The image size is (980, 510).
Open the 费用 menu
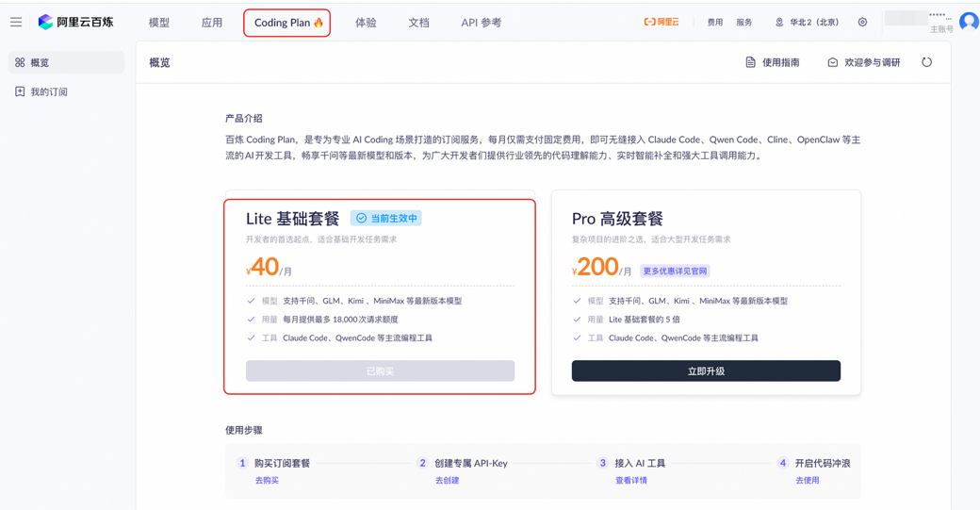pyautogui.click(x=715, y=22)
